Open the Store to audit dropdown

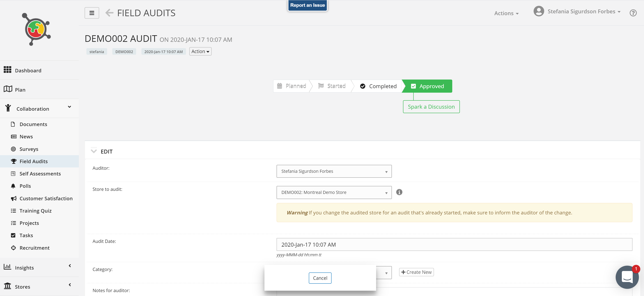coord(334,192)
